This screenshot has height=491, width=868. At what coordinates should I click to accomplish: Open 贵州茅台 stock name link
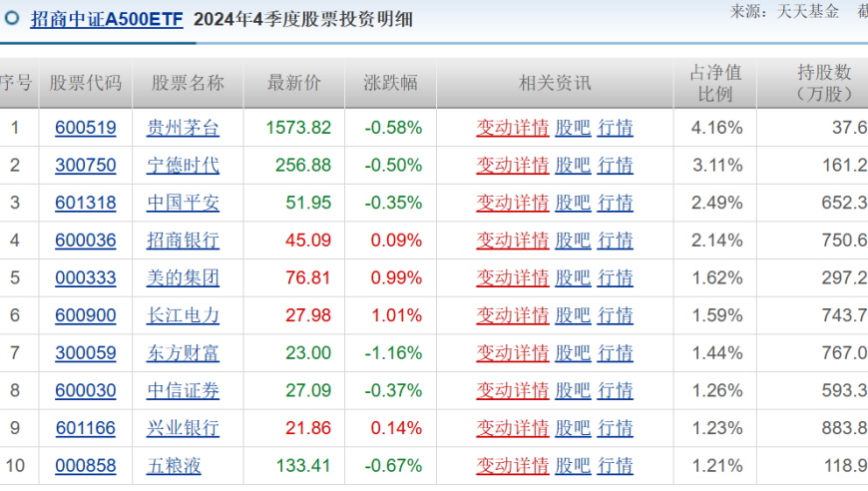pos(183,128)
